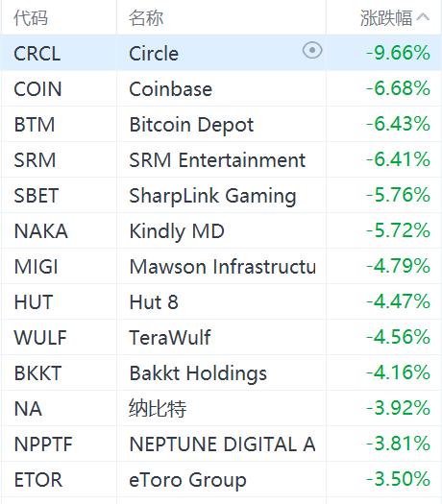
Task: Select the CRCL ticker code
Action: coord(37,54)
